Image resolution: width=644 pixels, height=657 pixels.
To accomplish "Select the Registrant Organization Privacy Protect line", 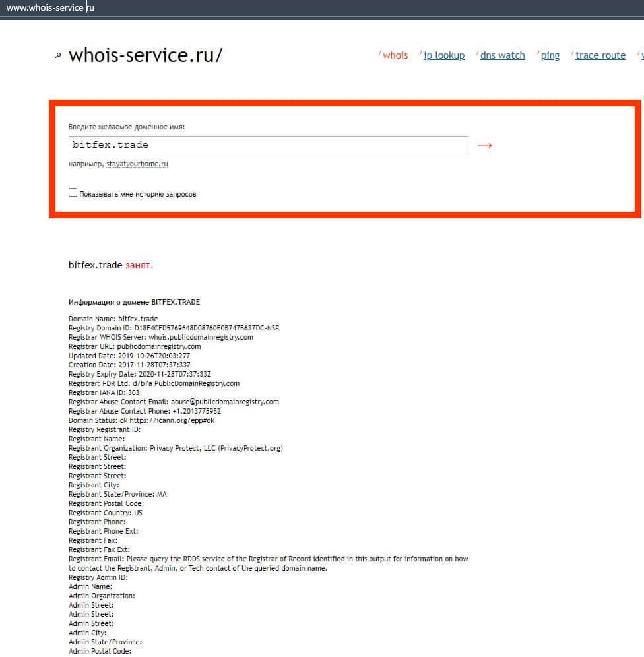I will coord(176,448).
